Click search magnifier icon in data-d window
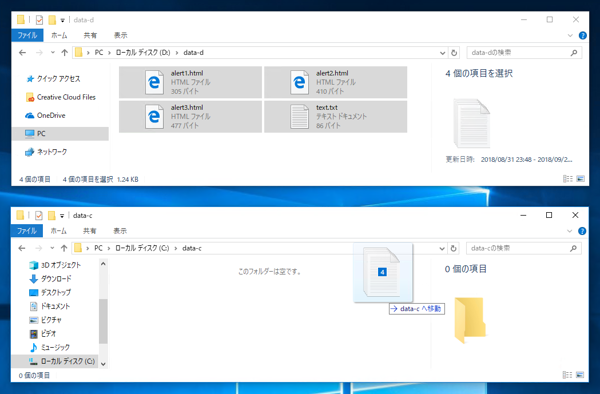This screenshot has width=600, height=394. click(x=574, y=53)
